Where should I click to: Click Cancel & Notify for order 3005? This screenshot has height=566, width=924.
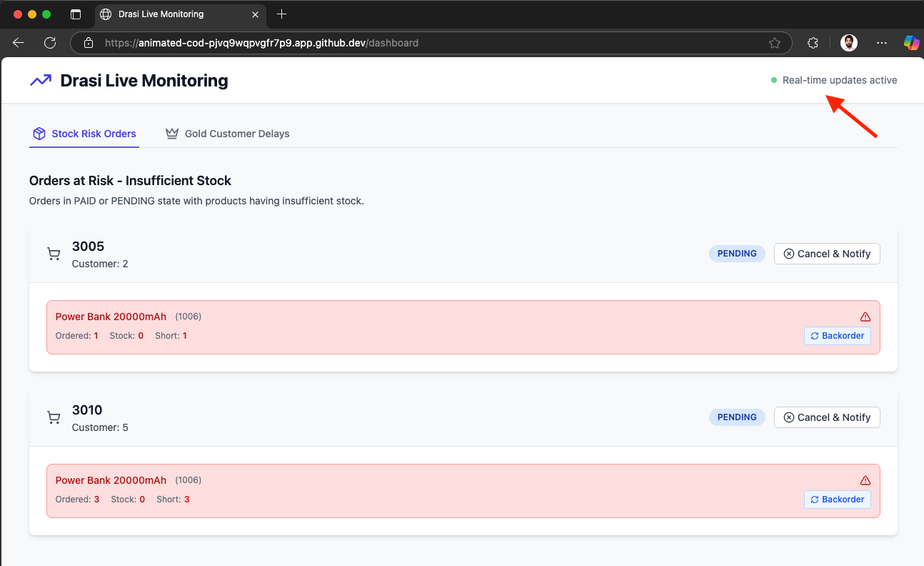(827, 253)
